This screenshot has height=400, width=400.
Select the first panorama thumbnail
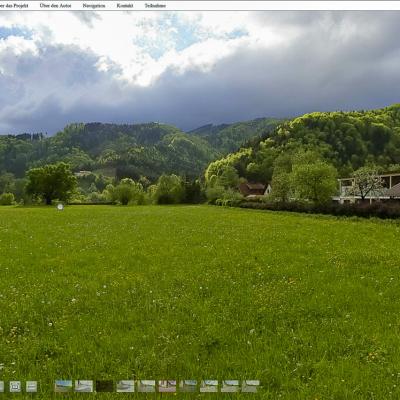click(x=63, y=386)
